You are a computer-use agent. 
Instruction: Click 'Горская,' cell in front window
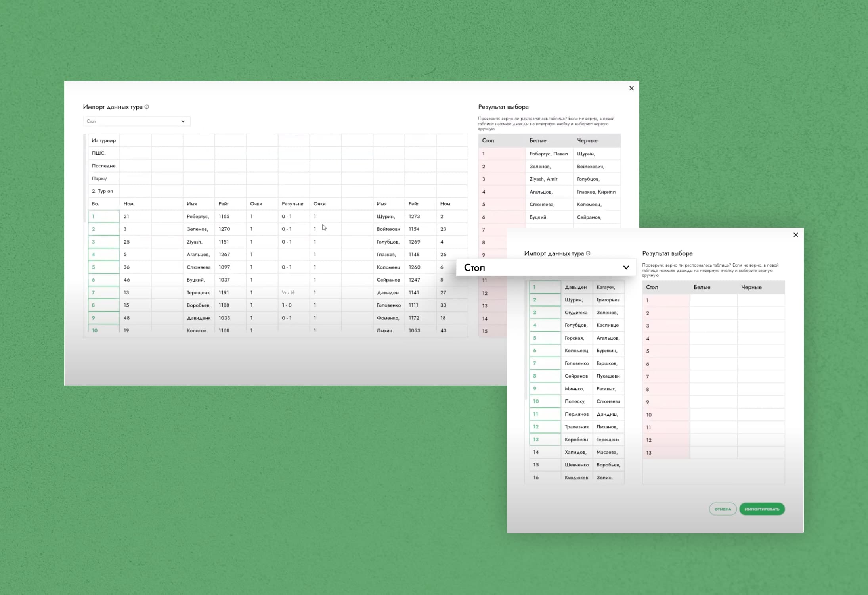[577, 338]
